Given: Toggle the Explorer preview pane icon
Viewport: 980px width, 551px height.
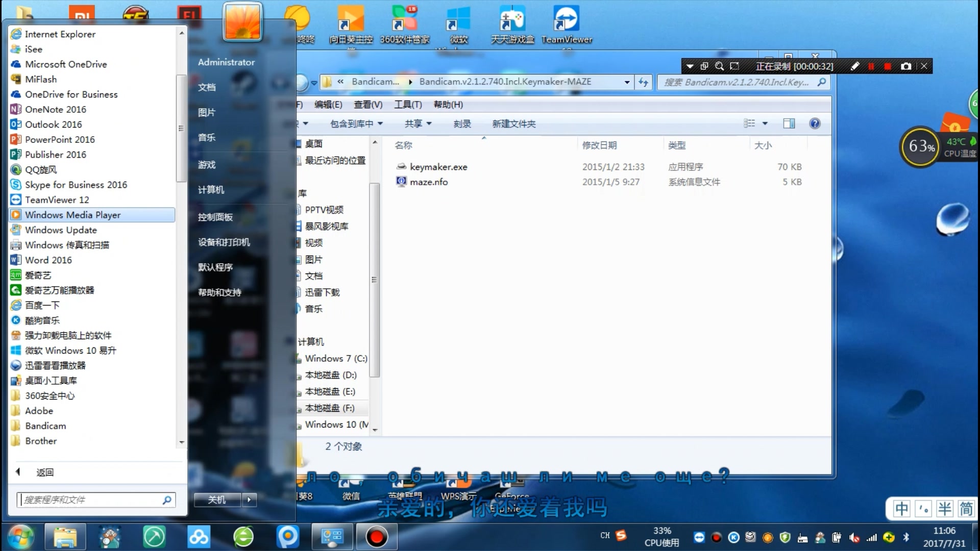Looking at the screenshot, I should (x=789, y=123).
